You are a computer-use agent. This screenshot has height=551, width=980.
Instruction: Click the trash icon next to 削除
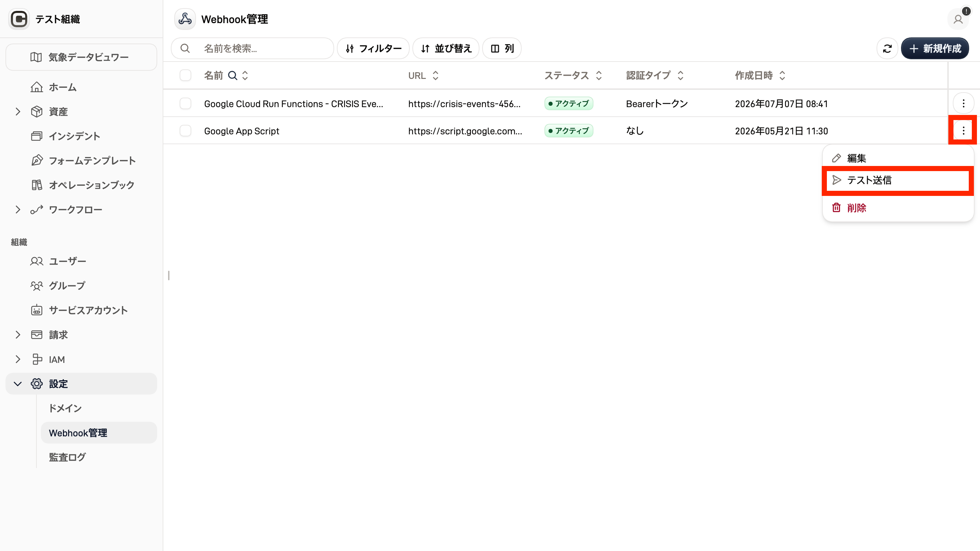click(836, 207)
